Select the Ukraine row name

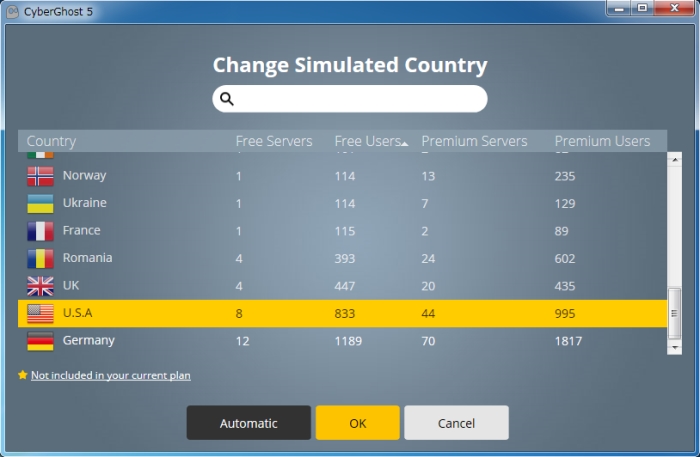coord(84,203)
